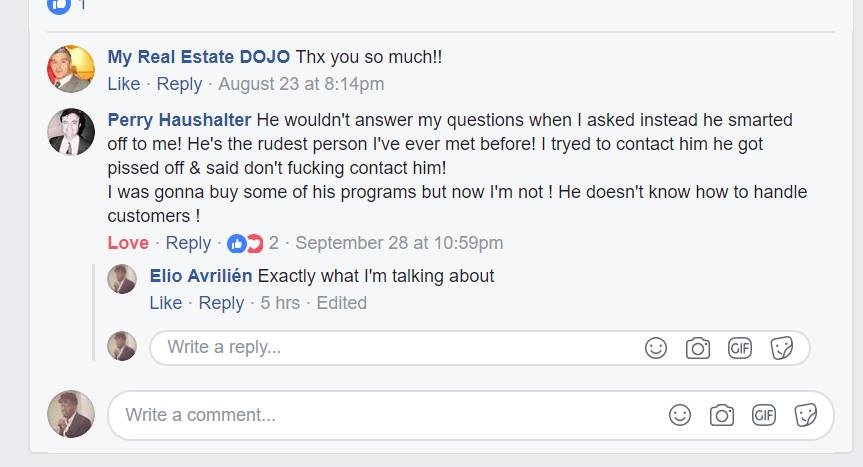Open Perry Haushalter's profile name link
This screenshot has height=467, width=863.
179,120
